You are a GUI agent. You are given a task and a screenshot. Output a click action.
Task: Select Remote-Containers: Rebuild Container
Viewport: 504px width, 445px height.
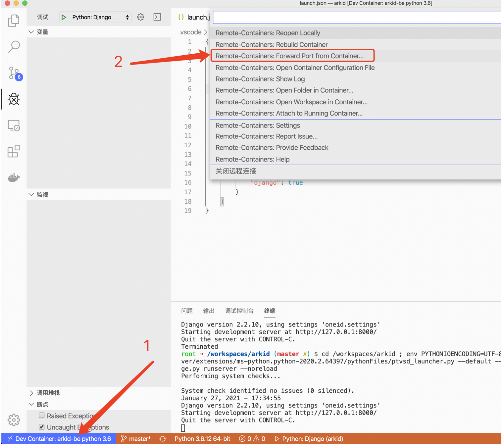(355, 45)
